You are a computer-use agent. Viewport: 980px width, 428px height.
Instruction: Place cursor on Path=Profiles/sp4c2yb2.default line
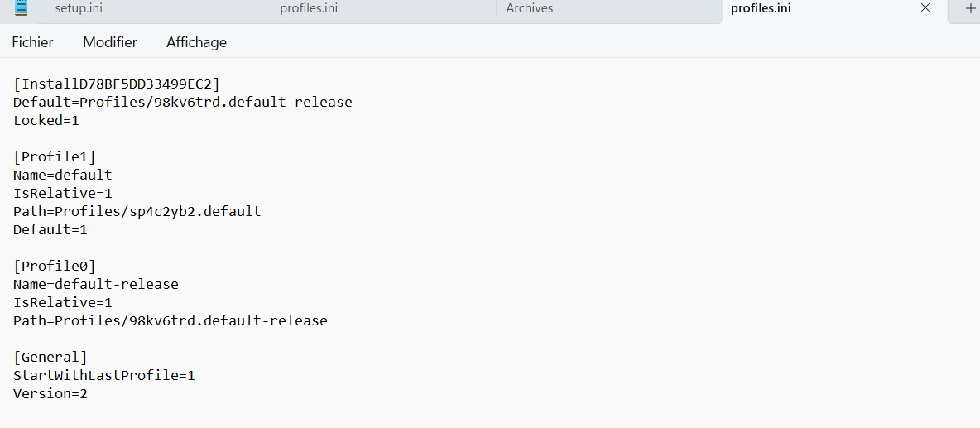(x=137, y=211)
